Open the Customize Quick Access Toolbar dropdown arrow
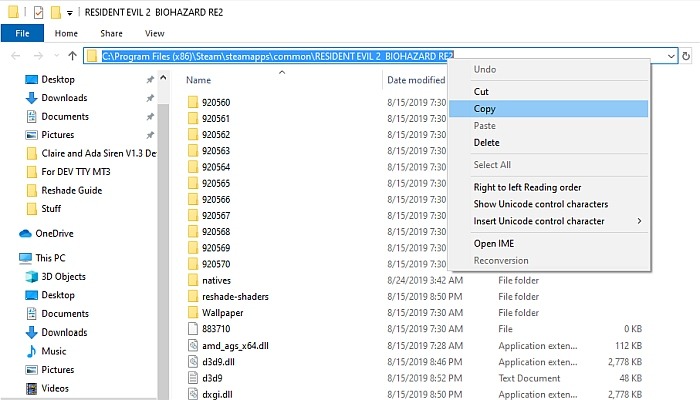Image resolution: width=700 pixels, height=400 pixels. point(70,13)
